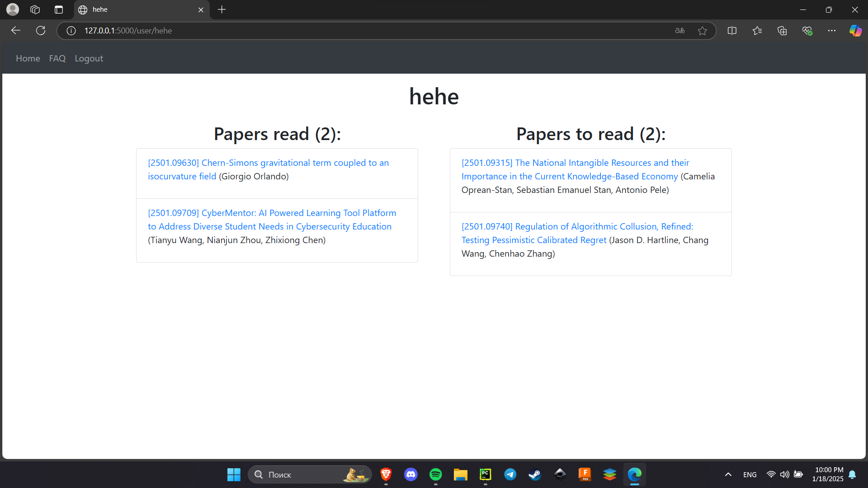This screenshot has width=868, height=488.
Task: Open the tab actions menu icon
Action: (59, 9)
